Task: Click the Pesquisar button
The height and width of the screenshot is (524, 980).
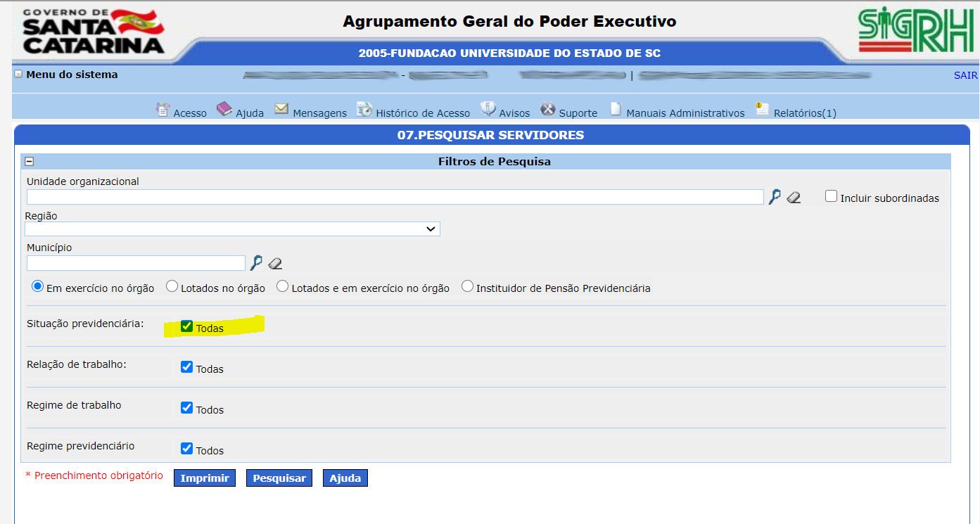Action: click(x=279, y=478)
